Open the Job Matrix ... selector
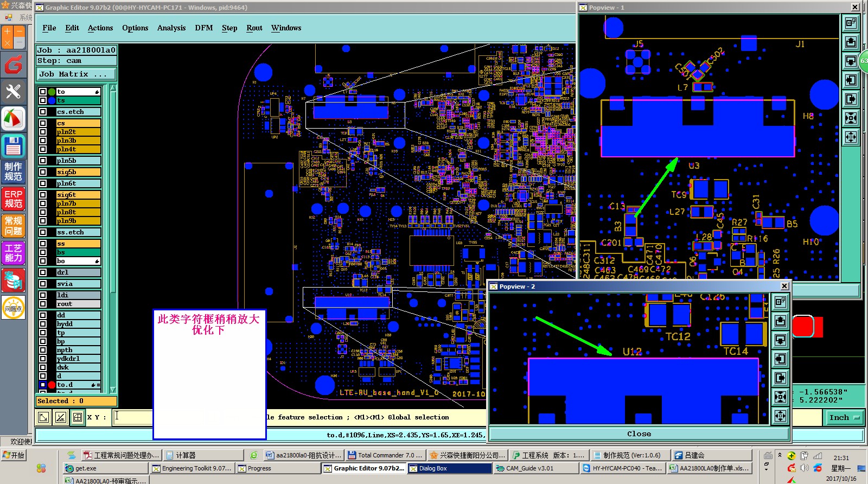 click(76, 74)
